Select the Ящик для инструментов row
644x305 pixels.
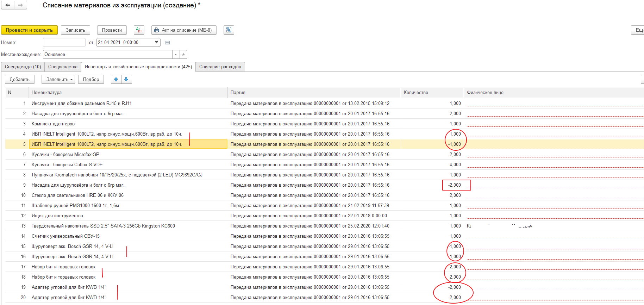325,216
